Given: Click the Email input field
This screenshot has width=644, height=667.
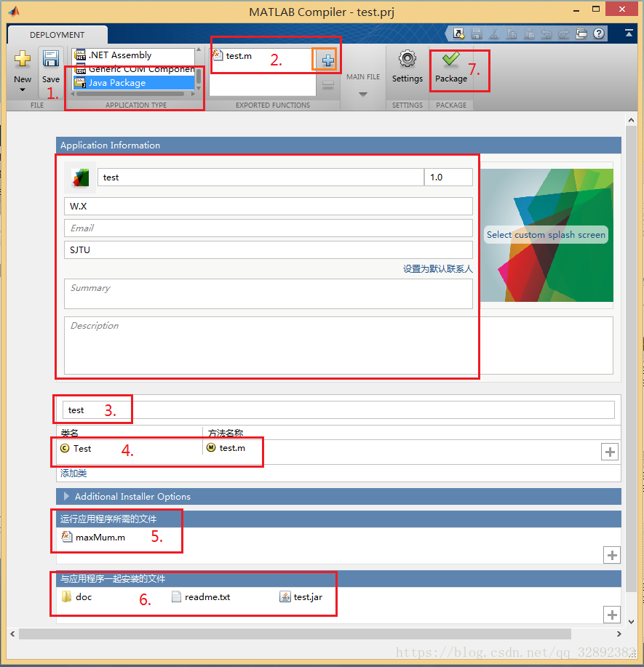Looking at the screenshot, I should pos(269,228).
